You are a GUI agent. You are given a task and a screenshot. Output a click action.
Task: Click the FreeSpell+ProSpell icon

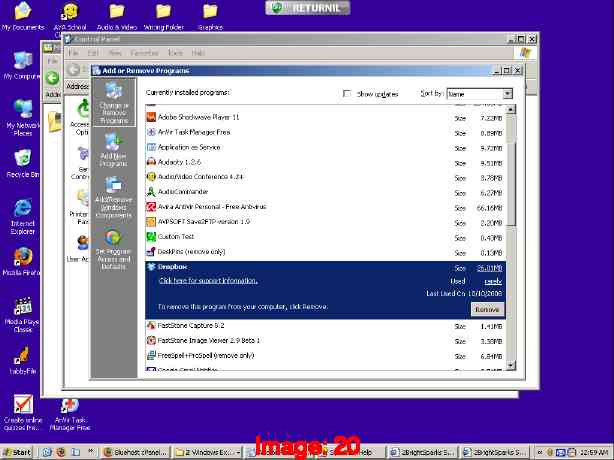[151, 355]
